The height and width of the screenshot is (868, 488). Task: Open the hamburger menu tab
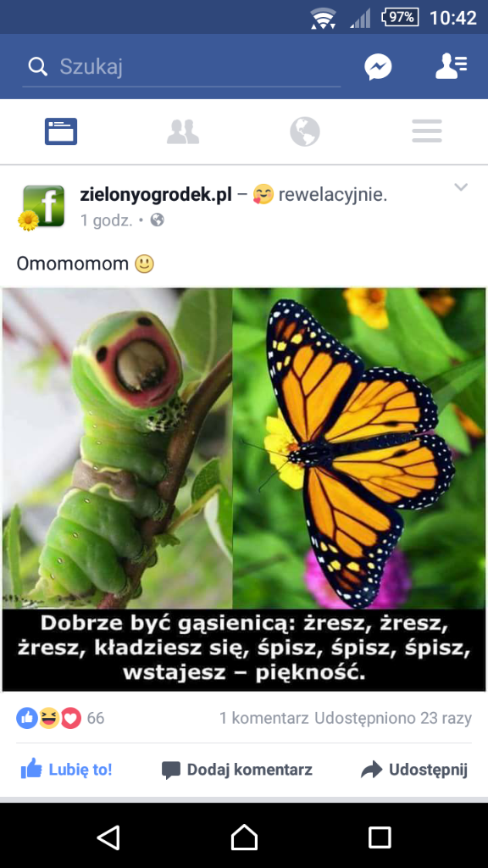tap(427, 131)
